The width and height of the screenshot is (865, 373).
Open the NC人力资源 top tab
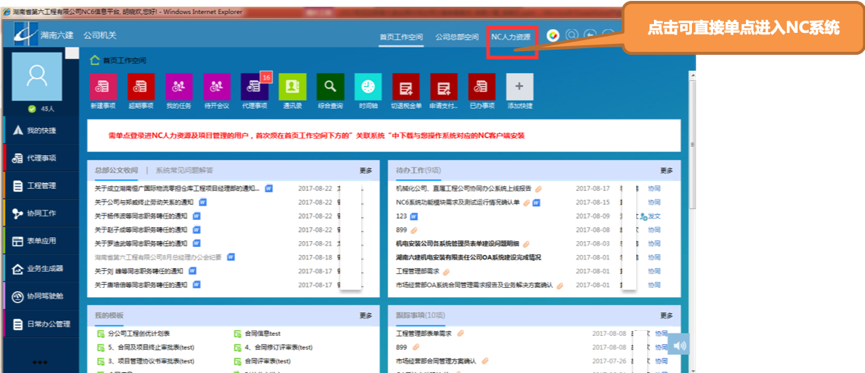point(511,37)
